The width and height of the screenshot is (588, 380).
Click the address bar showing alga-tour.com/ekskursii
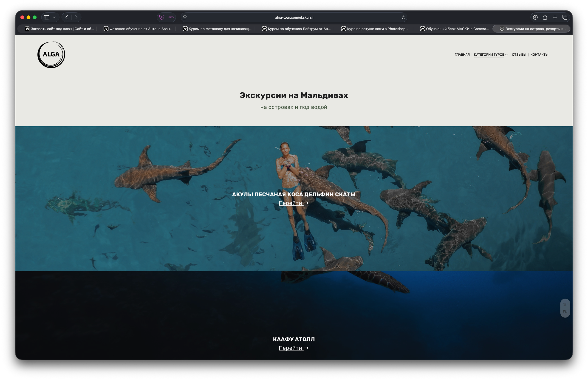(294, 17)
